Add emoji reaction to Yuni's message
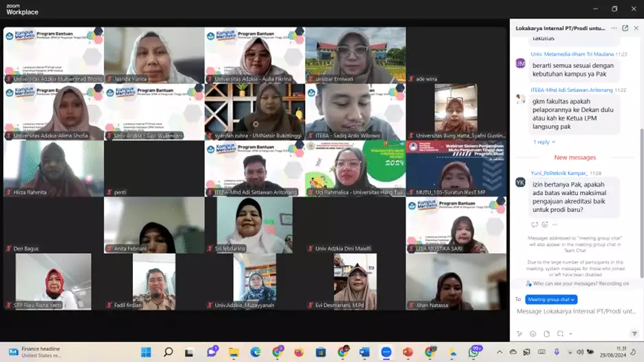The height and width of the screenshot is (362, 644). [x=545, y=224]
